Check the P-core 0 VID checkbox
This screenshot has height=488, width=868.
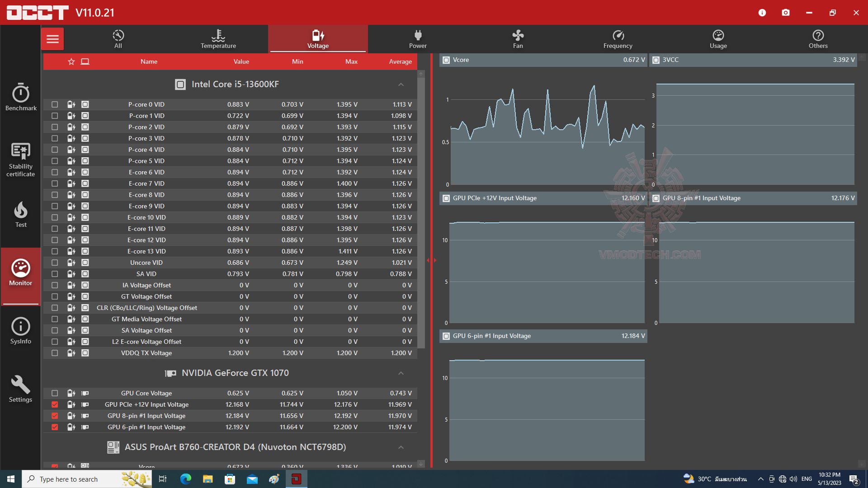point(55,104)
